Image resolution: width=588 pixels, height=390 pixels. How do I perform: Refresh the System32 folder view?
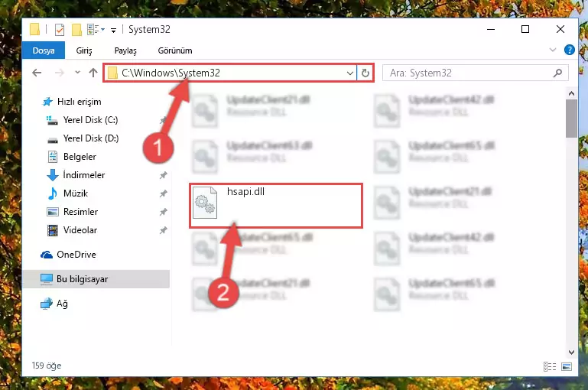click(365, 73)
